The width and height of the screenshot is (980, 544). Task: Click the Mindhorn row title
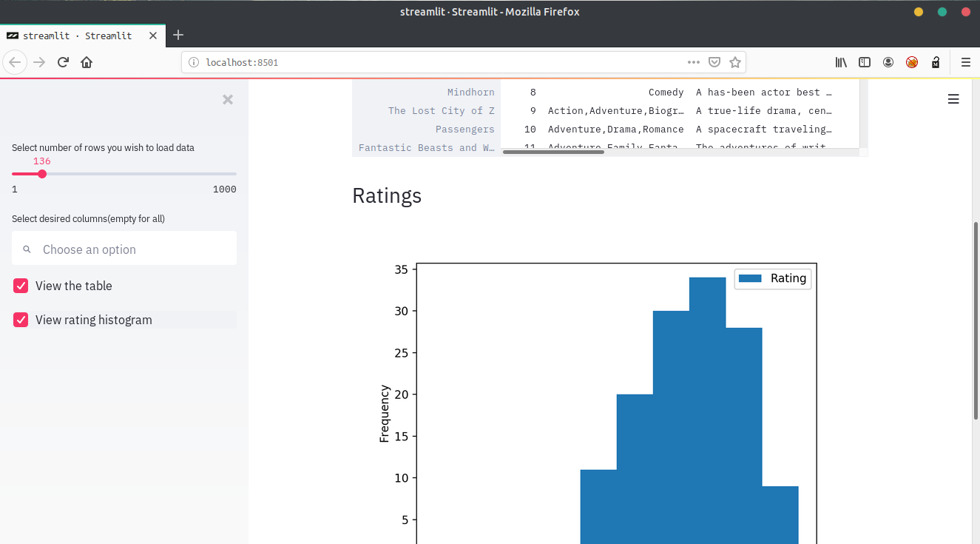(471, 93)
